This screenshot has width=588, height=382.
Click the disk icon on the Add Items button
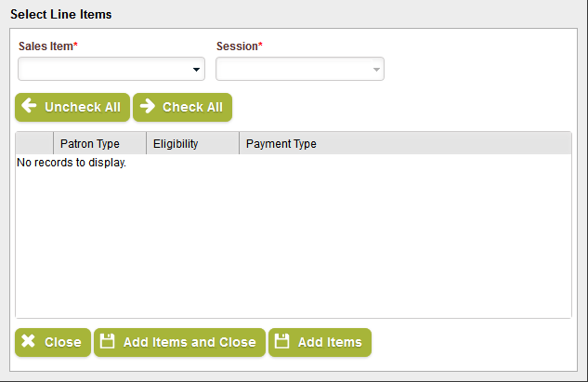coord(282,342)
